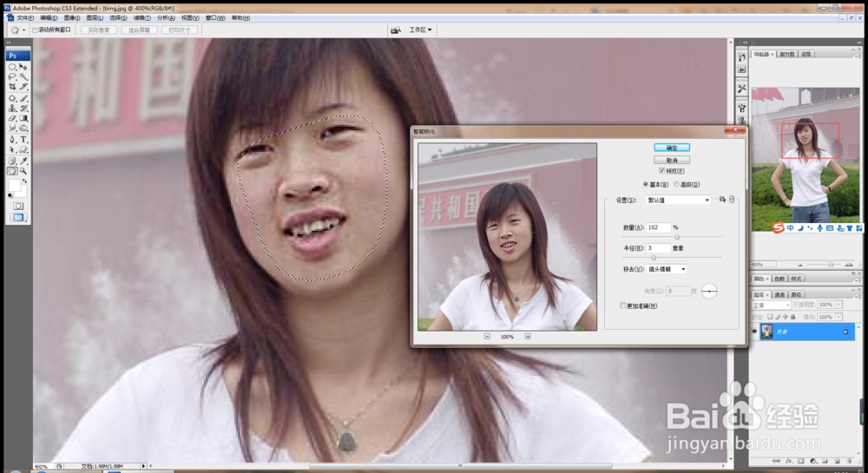Toggle 滚动所有窗口 checkbox in options bar
Image resolution: width=868 pixels, height=473 pixels.
pos(35,30)
